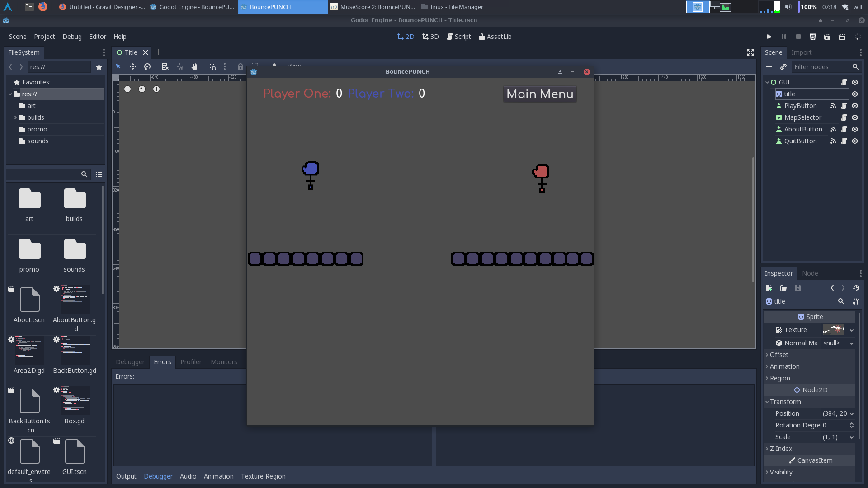Screen dimensions: 868x488
Task: Open the Profiler tab
Action: (191, 362)
